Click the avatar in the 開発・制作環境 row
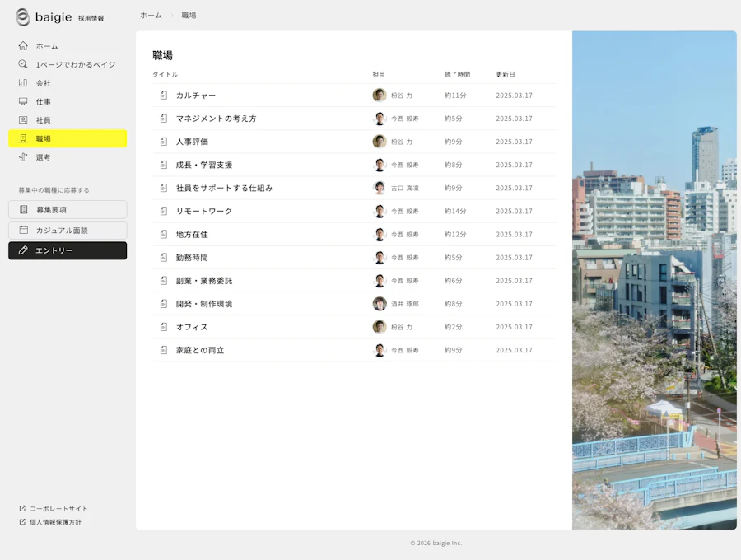Image resolution: width=741 pixels, height=560 pixels. 380,304
